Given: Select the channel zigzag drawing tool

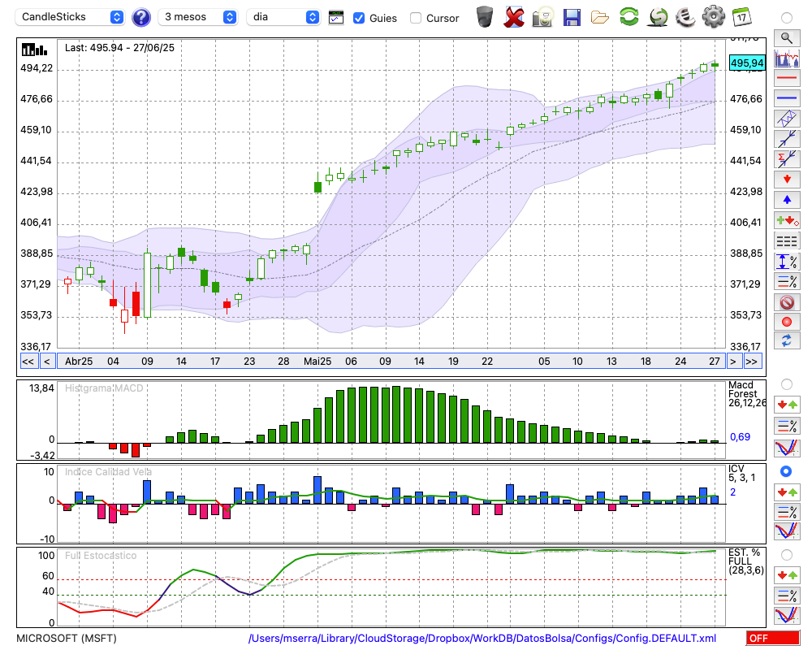Looking at the screenshot, I should click(x=787, y=118).
